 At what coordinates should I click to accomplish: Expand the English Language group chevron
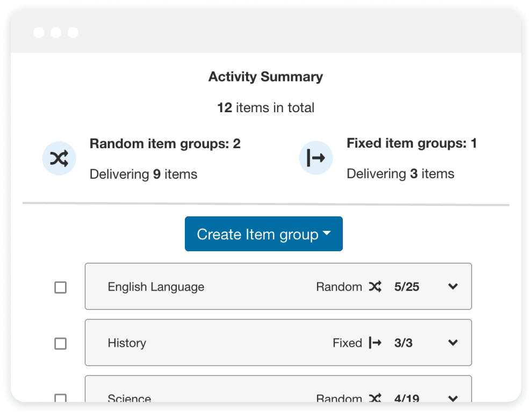(x=453, y=287)
